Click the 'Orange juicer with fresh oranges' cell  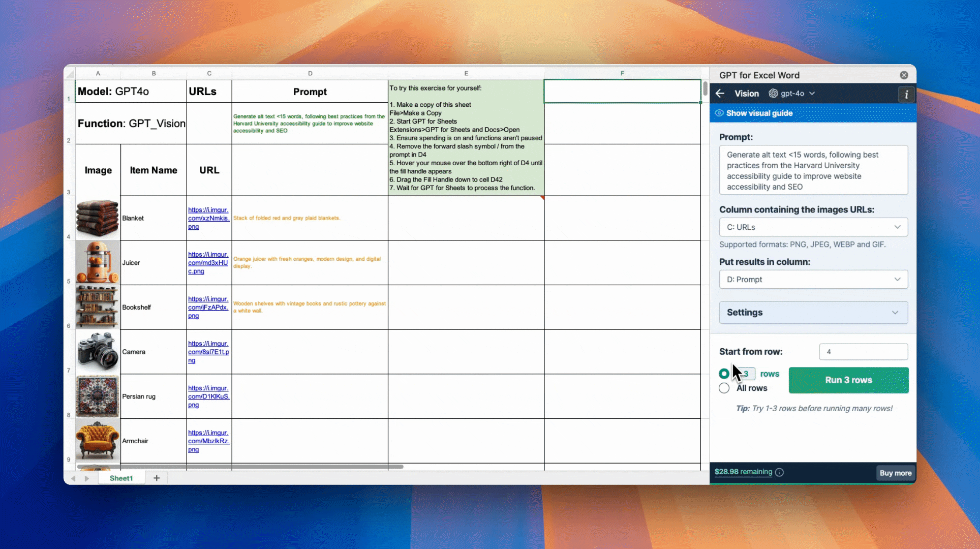tap(310, 263)
